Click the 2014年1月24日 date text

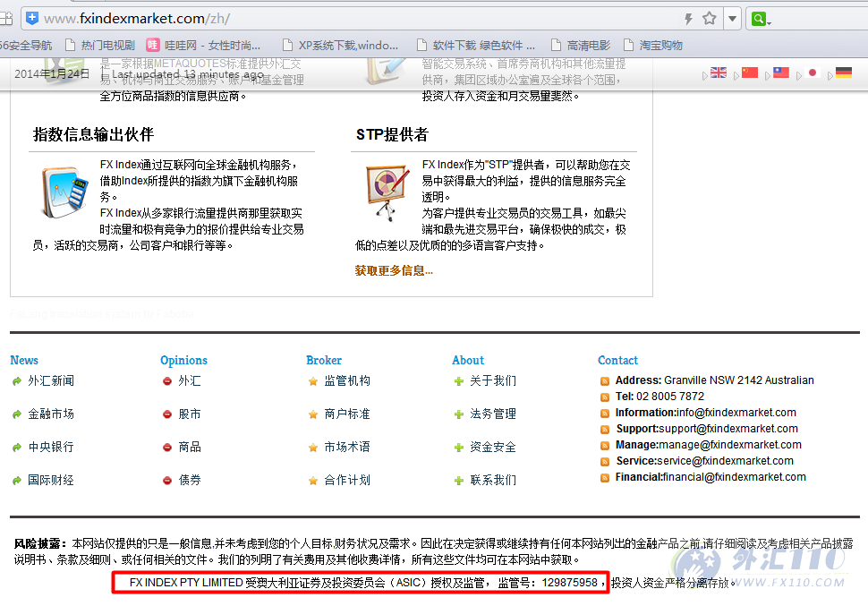(x=52, y=74)
